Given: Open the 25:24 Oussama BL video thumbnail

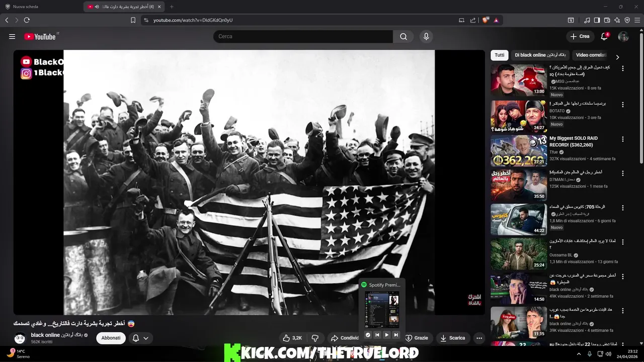Looking at the screenshot, I should coord(519,253).
